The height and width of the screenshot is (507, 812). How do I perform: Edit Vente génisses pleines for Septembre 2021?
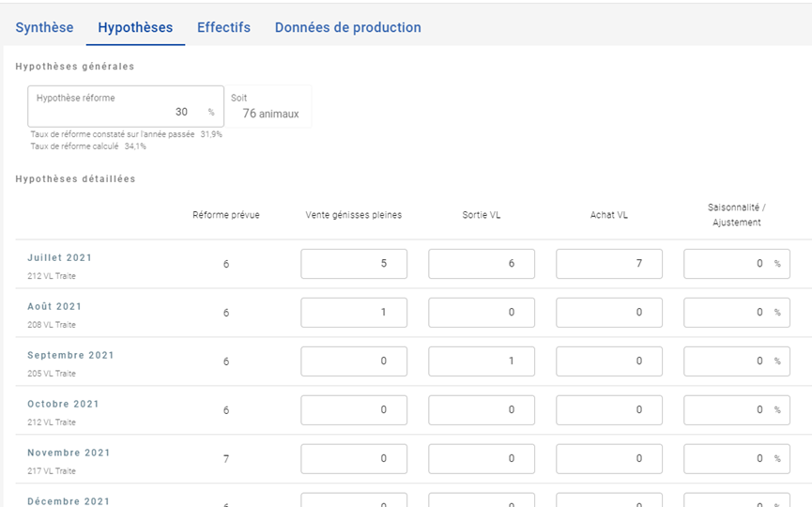tap(354, 361)
